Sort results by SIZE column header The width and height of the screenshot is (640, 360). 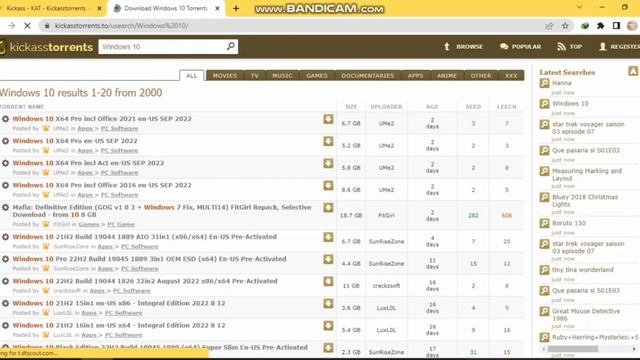(351, 107)
